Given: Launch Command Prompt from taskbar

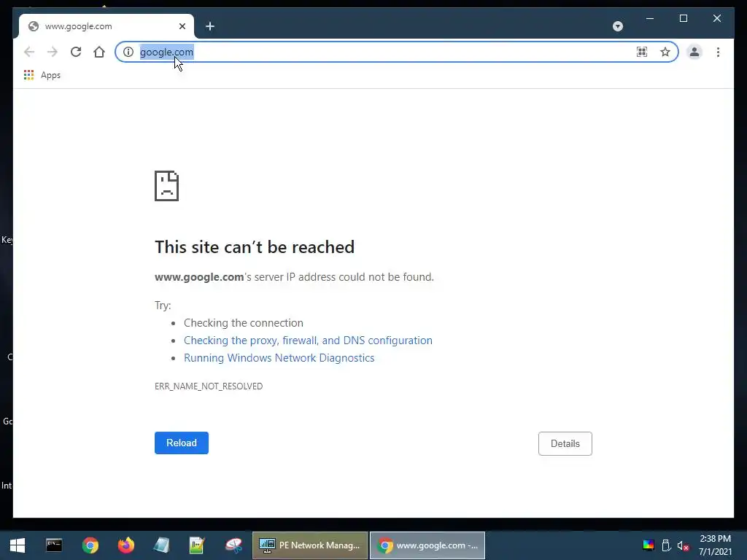Looking at the screenshot, I should (54, 545).
